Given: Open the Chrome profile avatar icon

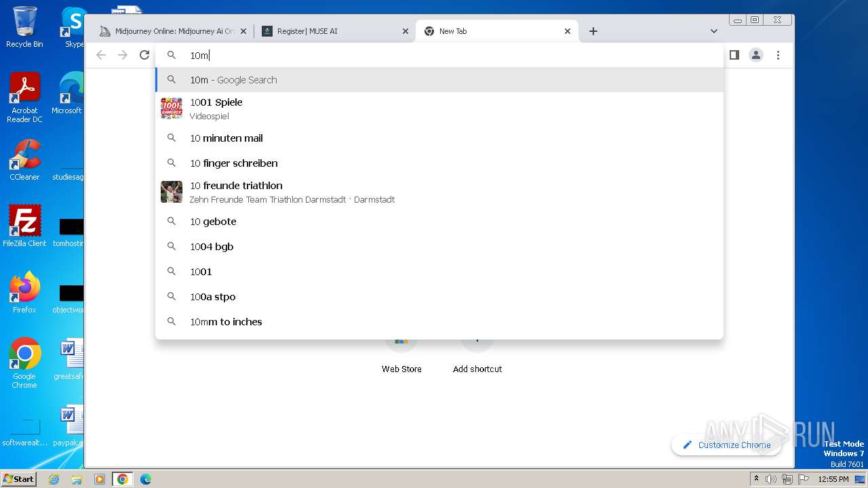Looking at the screenshot, I should coord(756,55).
